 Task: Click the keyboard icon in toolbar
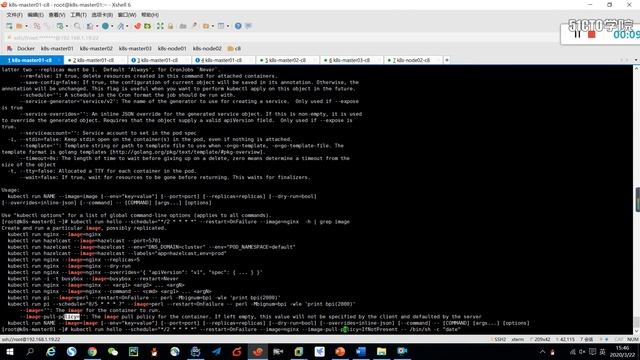point(183,26)
